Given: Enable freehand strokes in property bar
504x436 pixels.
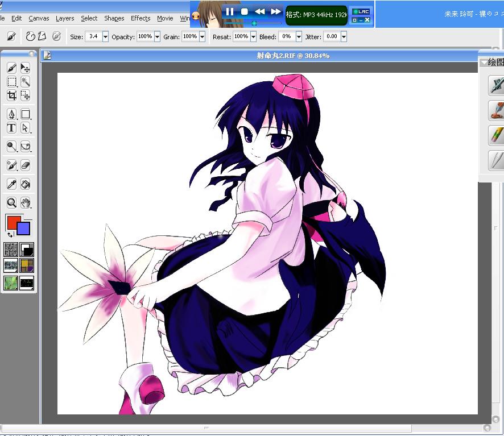Looking at the screenshot, I should point(30,36).
